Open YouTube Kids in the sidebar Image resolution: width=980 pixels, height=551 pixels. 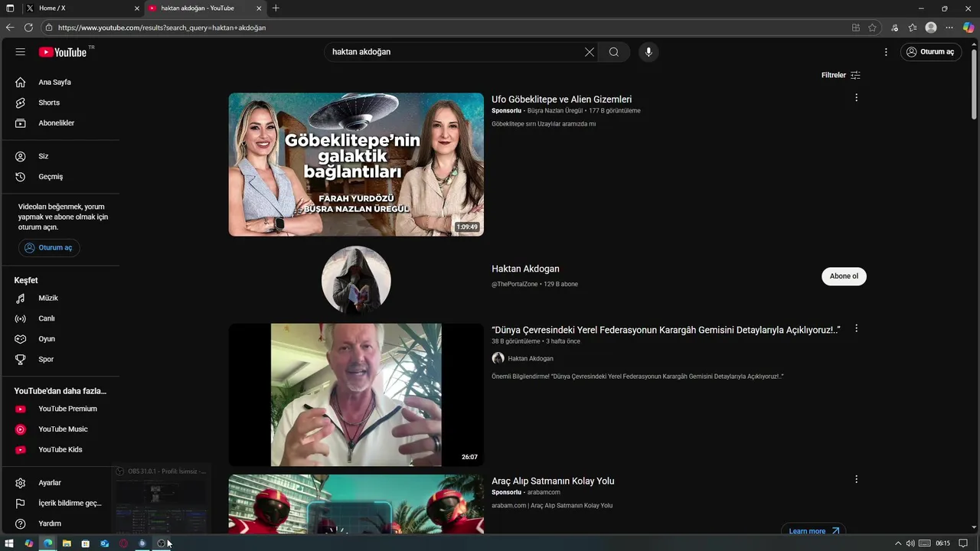tap(61, 449)
